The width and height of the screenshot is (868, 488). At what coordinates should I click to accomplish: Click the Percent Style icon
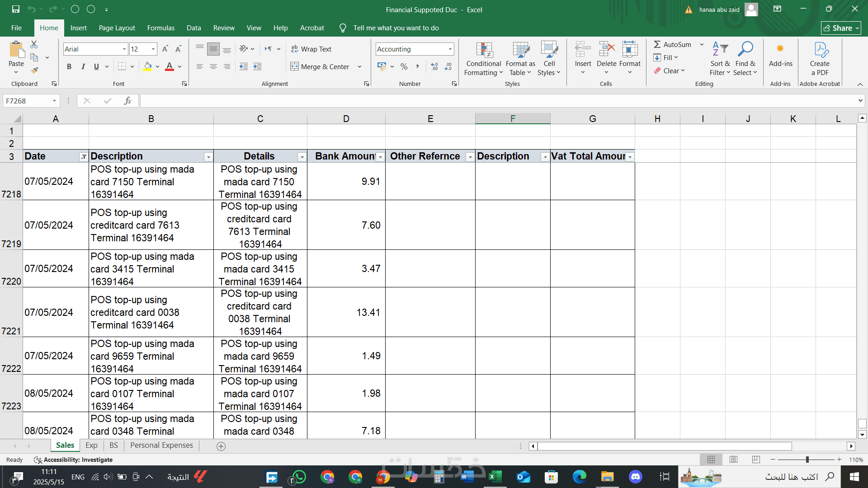[404, 66]
